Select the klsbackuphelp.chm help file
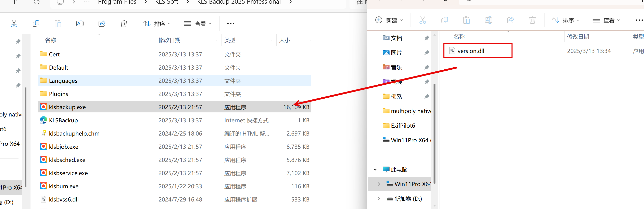The image size is (644, 209). click(74, 134)
